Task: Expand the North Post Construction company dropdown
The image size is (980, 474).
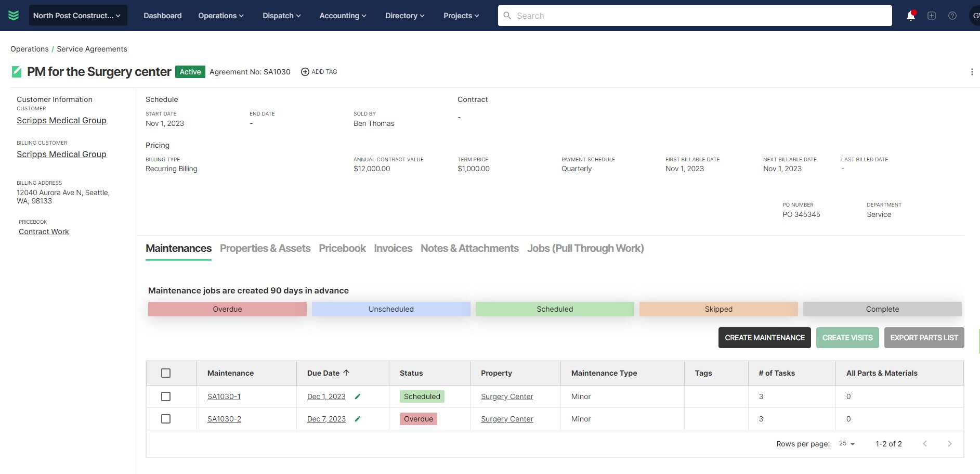Action: pos(77,16)
